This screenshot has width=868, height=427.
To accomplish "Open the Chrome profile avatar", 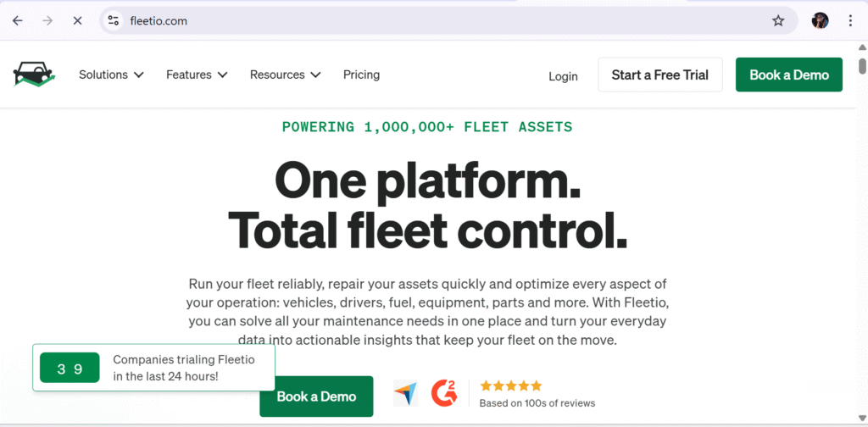I will click(x=820, y=21).
